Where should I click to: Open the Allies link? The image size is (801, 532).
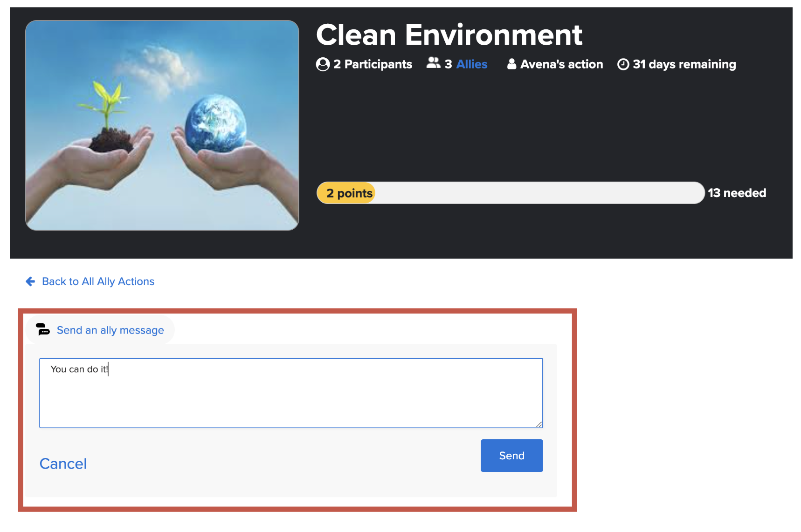point(471,64)
